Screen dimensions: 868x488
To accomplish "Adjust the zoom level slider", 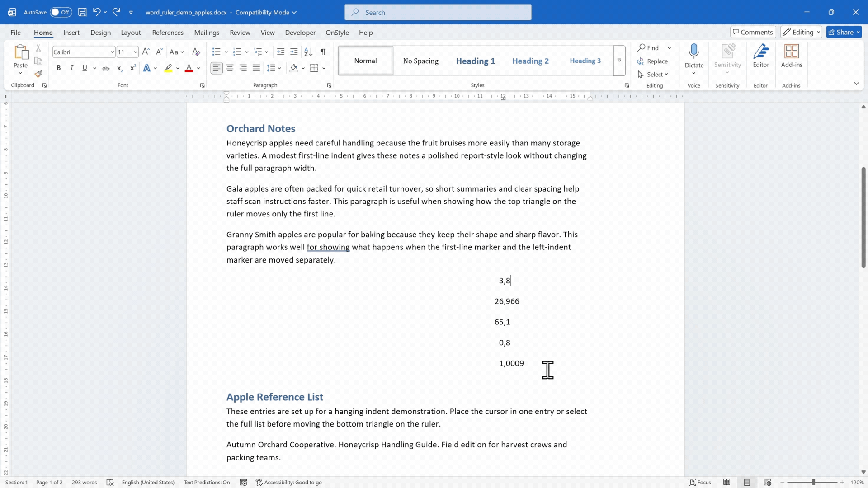I will [812, 482].
